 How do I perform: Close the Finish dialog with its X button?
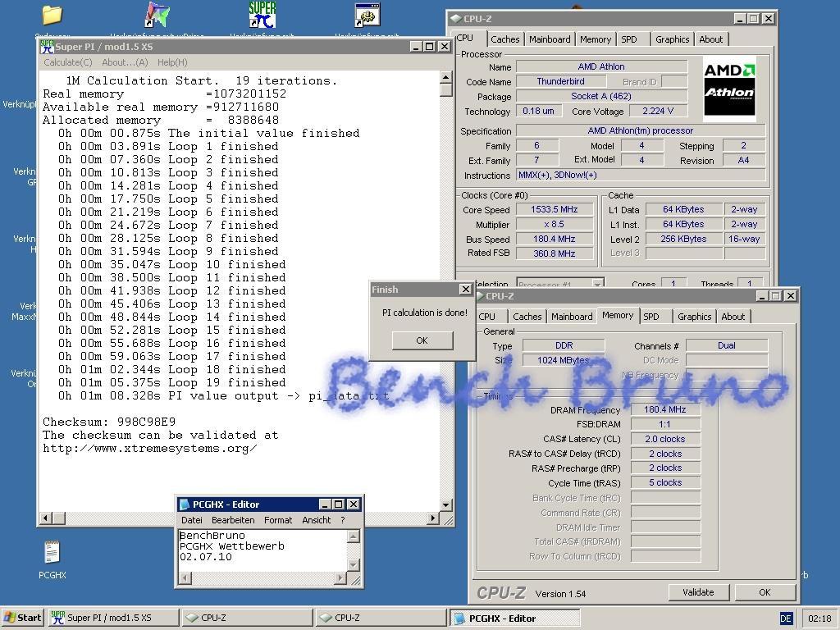[466, 290]
